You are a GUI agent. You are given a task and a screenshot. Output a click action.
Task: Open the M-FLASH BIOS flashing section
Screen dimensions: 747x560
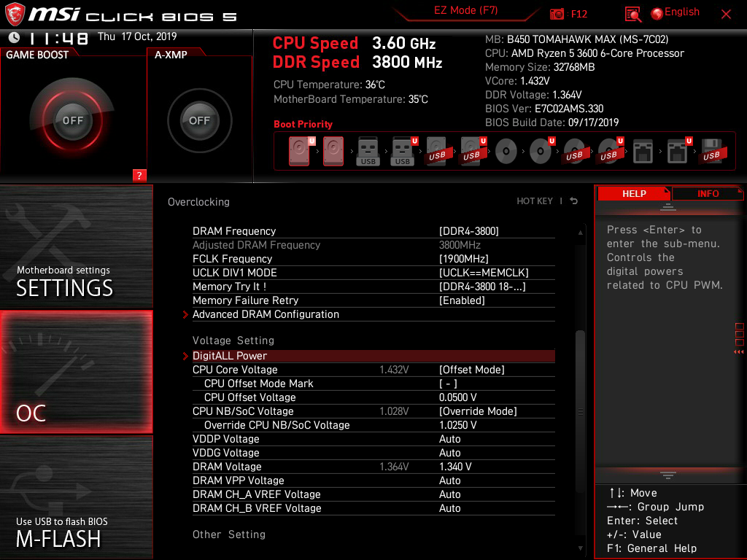tap(76, 497)
